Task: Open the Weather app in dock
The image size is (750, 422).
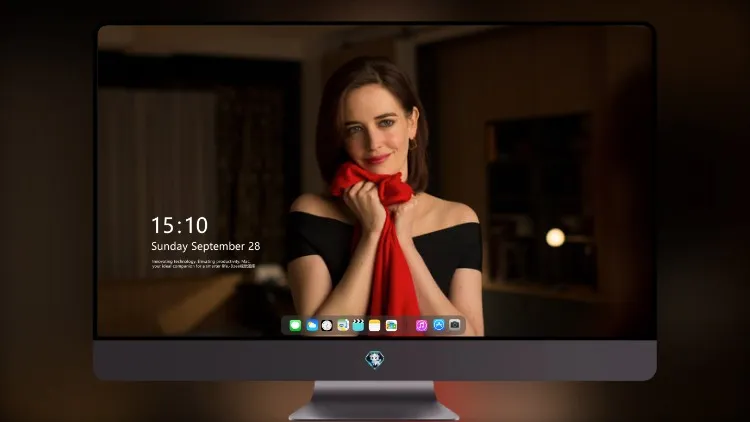Action: pos(311,326)
